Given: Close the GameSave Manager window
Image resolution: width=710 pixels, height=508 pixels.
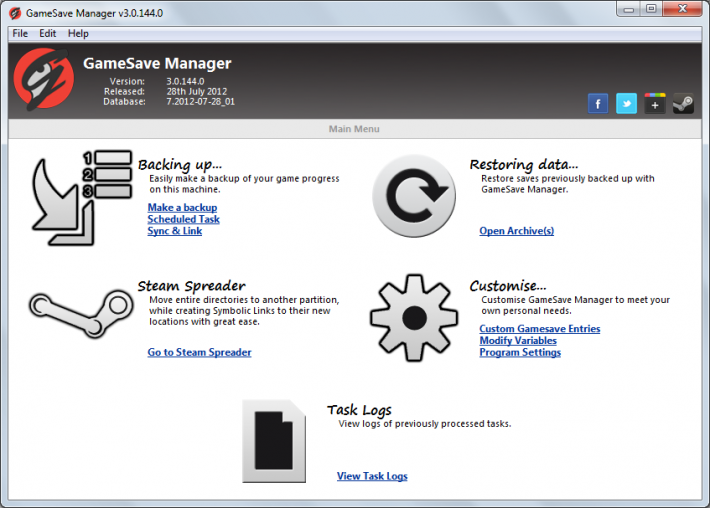Looking at the screenshot, I should 683,9.
